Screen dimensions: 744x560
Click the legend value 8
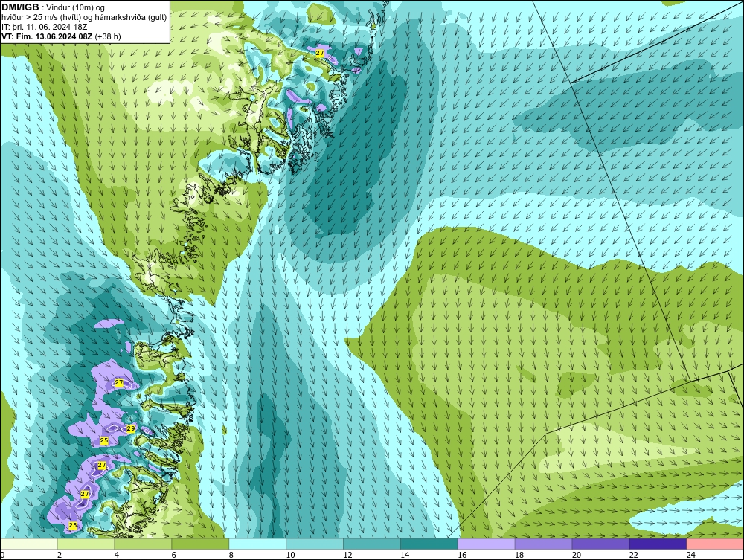click(231, 555)
